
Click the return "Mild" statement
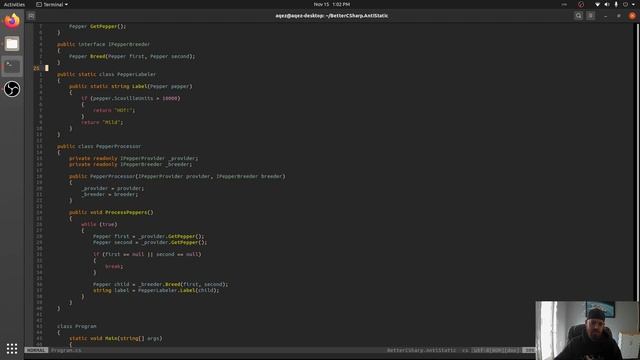pos(102,122)
